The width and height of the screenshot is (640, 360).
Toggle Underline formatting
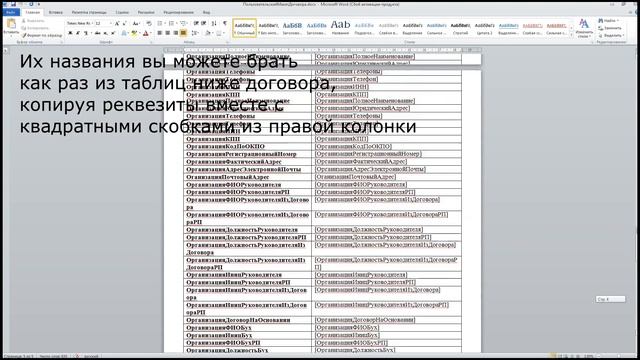point(86,33)
